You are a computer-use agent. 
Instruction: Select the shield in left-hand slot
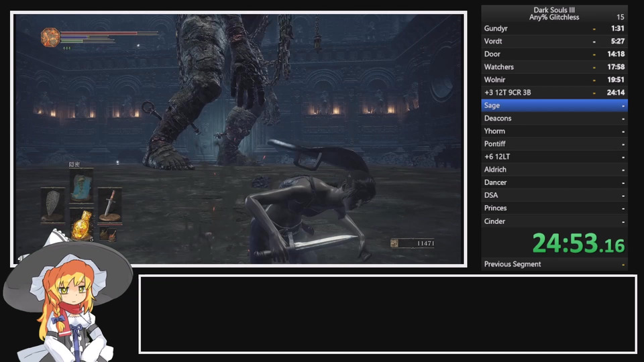(x=52, y=205)
